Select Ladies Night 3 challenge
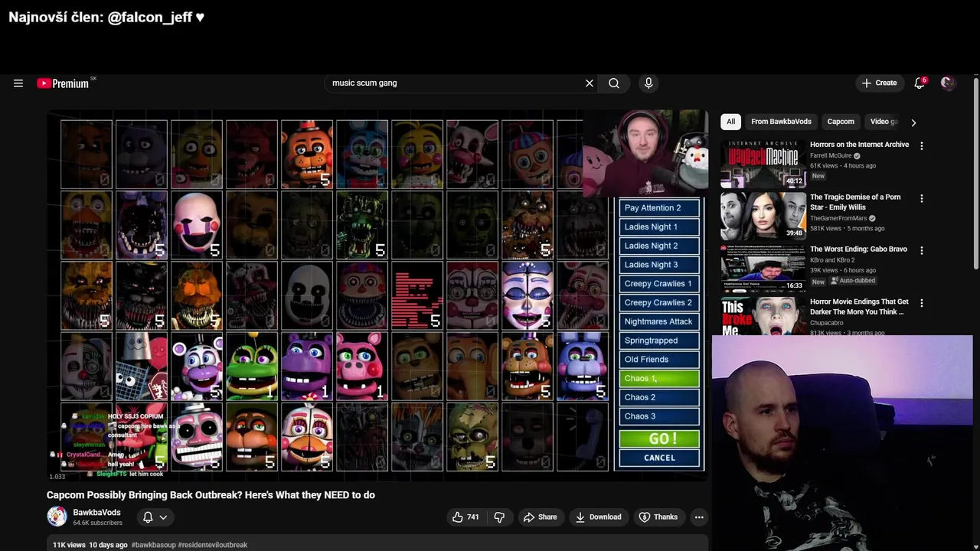 (659, 265)
